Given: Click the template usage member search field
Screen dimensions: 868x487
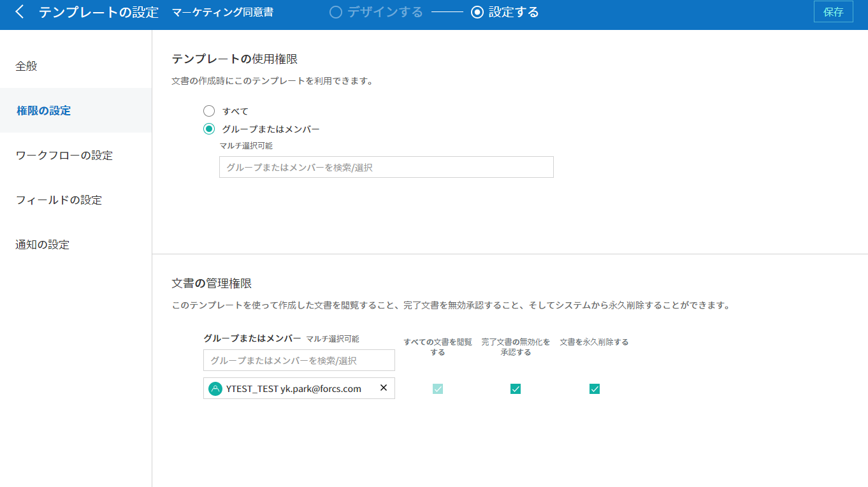Looking at the screenshot, I should coord(386,167).
